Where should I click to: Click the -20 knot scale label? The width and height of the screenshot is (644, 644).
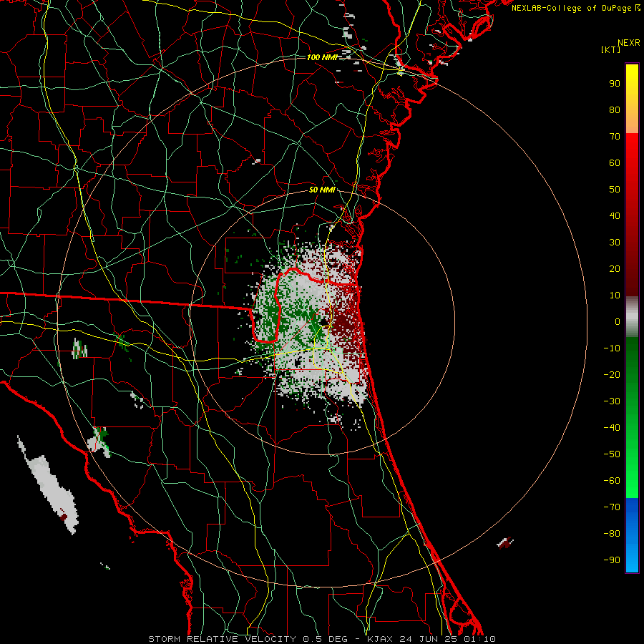612,375
